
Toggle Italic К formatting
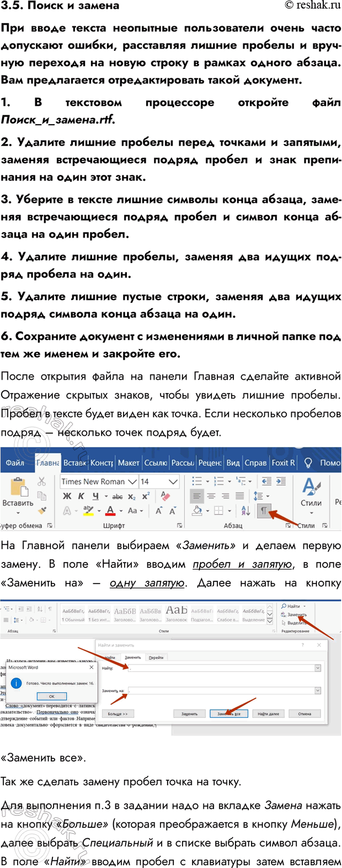pos(81,496)
